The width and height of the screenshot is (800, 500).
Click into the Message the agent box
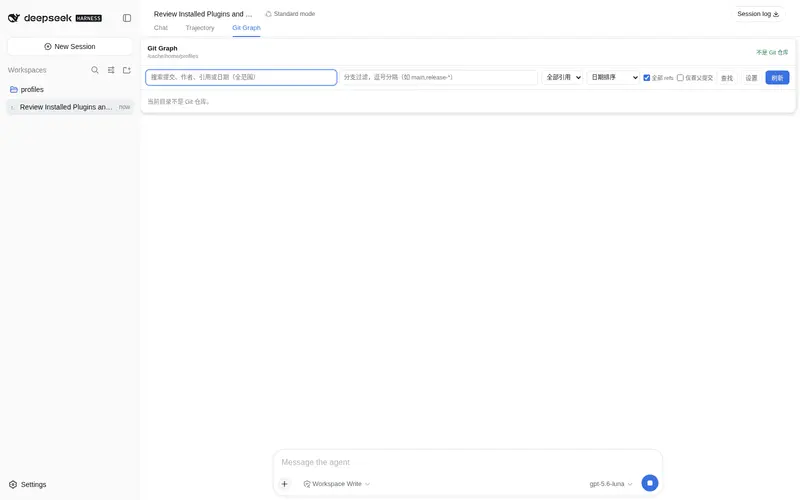click(467, 462)
